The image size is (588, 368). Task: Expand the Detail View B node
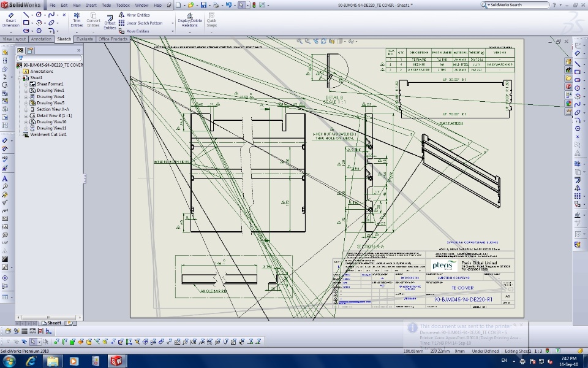[x=26, y=116]
